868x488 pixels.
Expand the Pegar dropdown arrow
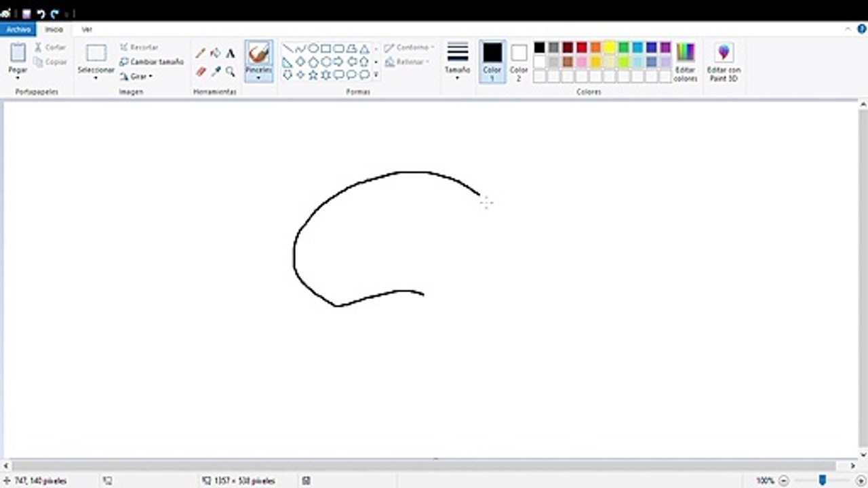click(x=18, y=78)
